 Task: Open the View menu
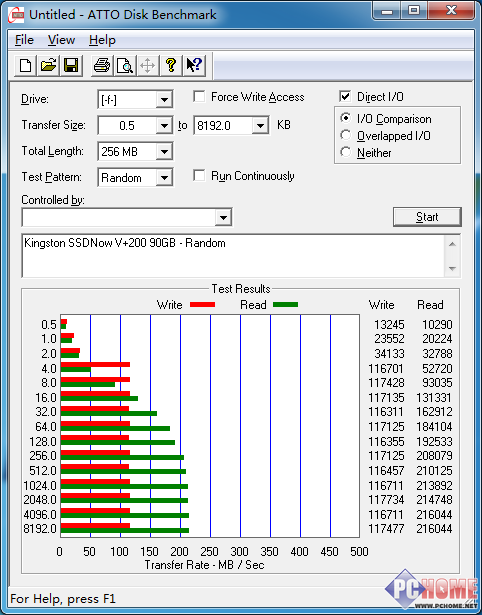[61, 40]
